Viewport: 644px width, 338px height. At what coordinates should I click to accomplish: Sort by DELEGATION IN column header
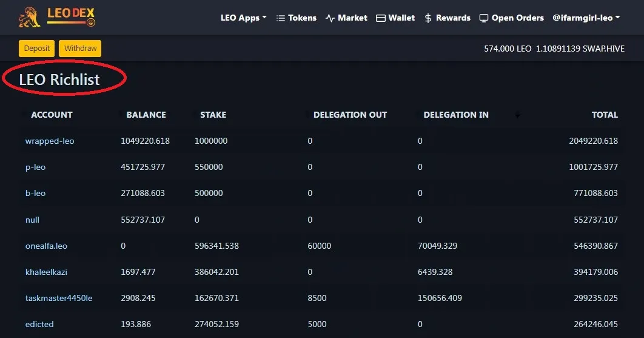point(456,115)
